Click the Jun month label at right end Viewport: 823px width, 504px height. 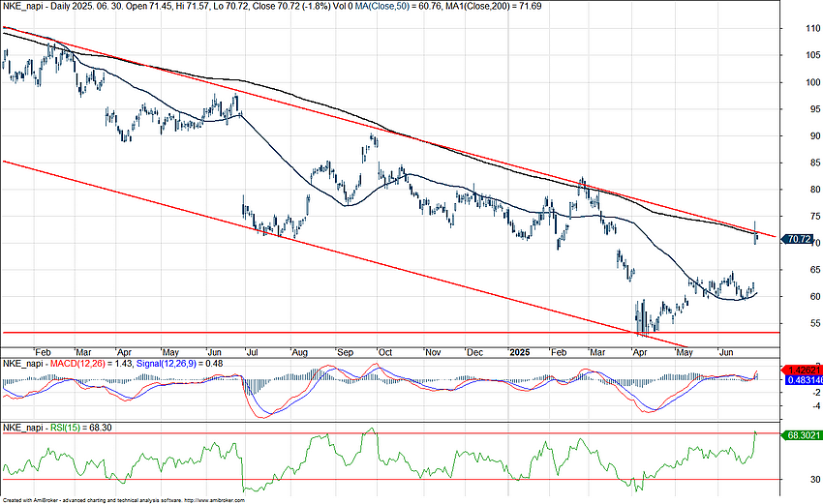click(726, 352)
